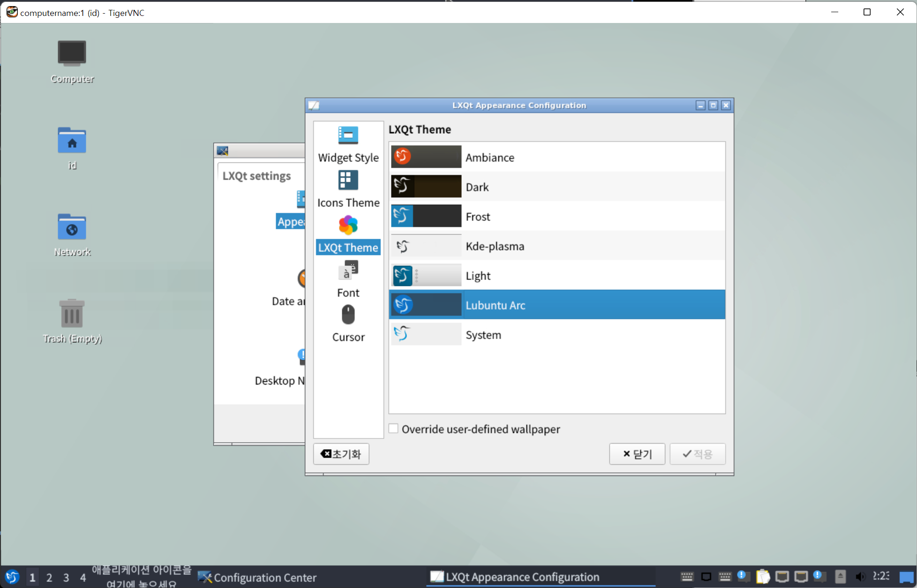Viewport: 917px width, 588px height.
Task: Enable Override user-defined wallpaper checkbox
Action: tap(393, 429)
